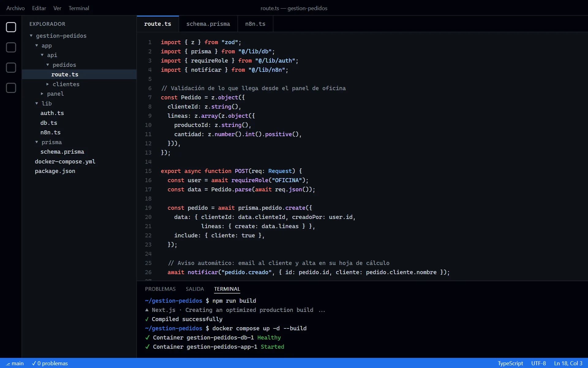Select the route.ts editor tab
This screenshot has height=368, width=588.
[158, 24]
